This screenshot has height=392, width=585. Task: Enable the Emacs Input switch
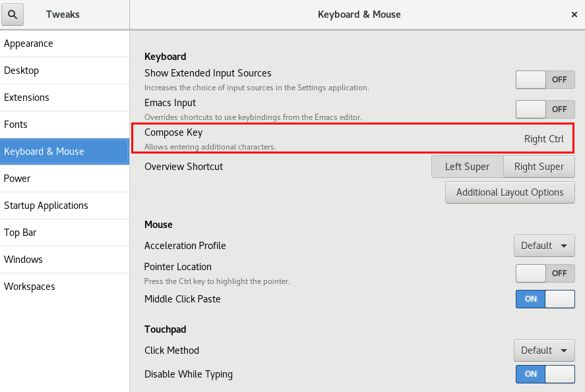click(x=545, y=109)
